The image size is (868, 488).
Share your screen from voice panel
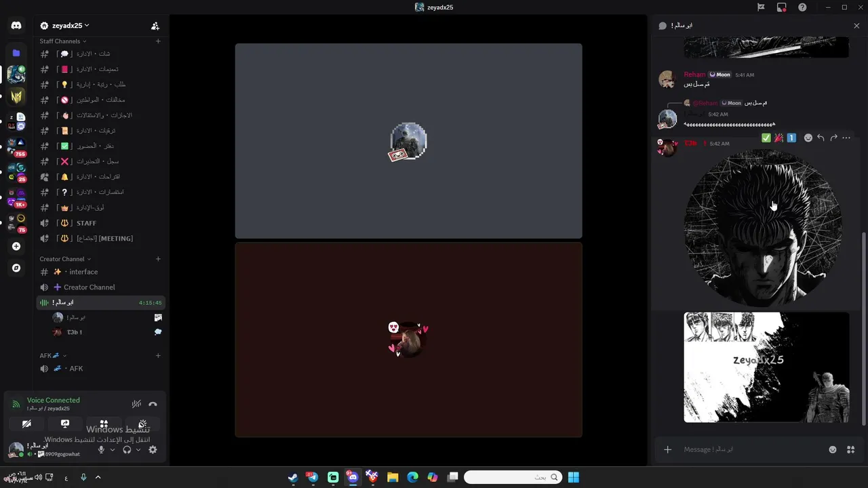tap(65, 424)
